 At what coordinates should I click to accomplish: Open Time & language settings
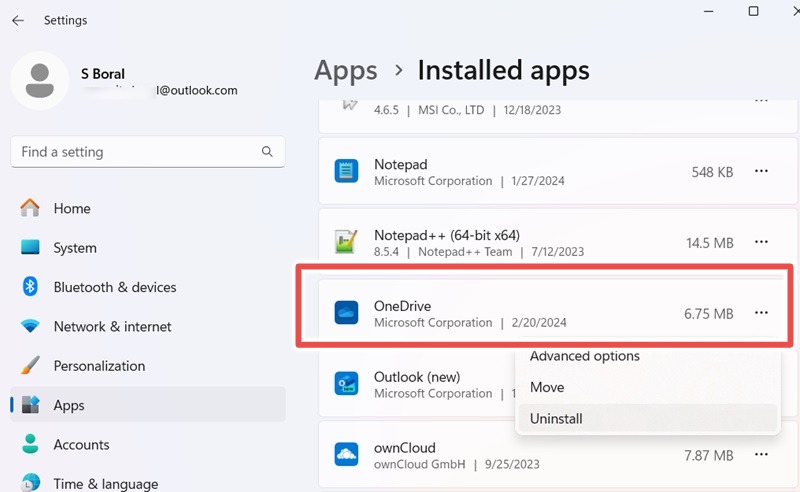click(x=148, y=483)
